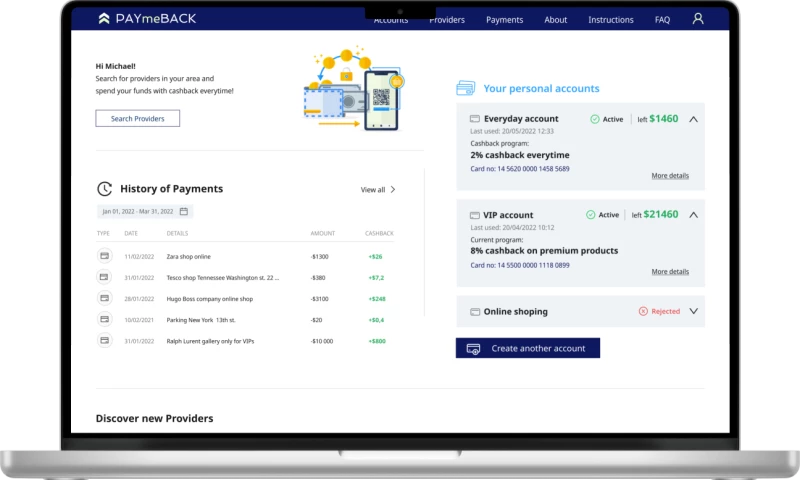800x480 pixels.
Task: Click the VIP account card icon
Action: point(474,215)
